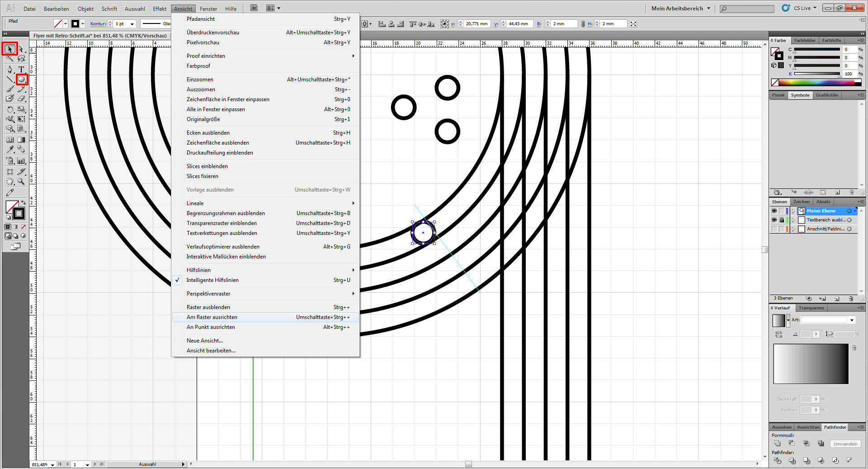Image resolution: width=868 pixels, height=469 pixels.
Task: Choose the Pen tool
Action: 10,69
